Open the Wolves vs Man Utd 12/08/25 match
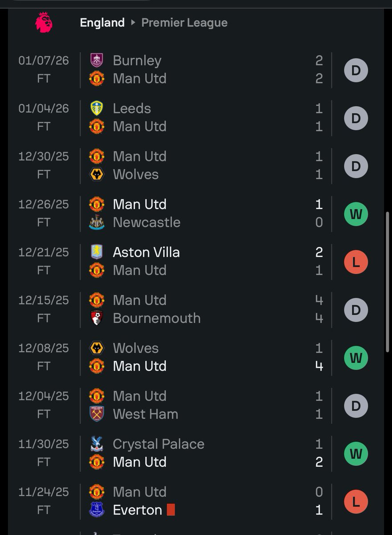392x535 pixels. 196,357
